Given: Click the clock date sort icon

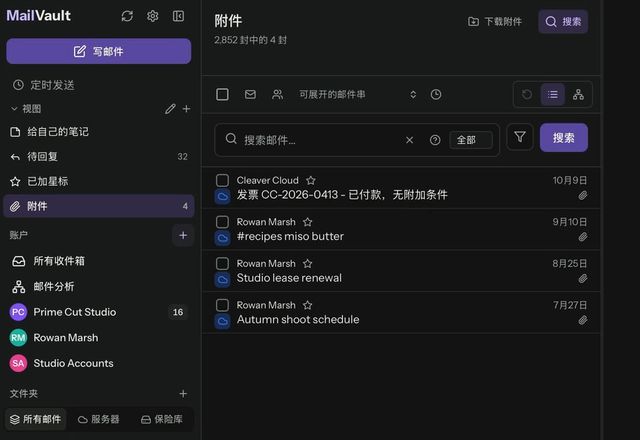Looking at the screenshot, I should click(x=436, y=95).
